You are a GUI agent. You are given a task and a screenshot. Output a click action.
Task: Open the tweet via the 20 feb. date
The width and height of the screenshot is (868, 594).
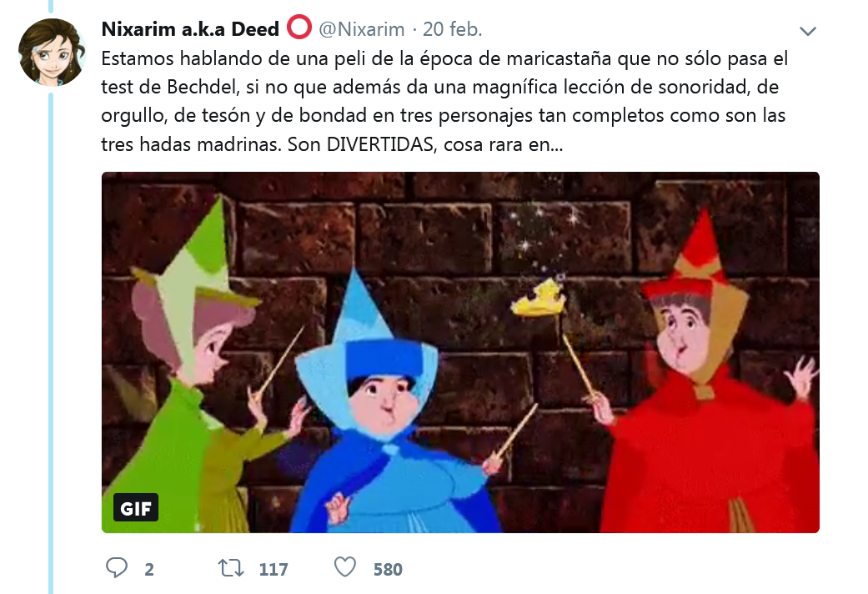(x=452, y=29)
